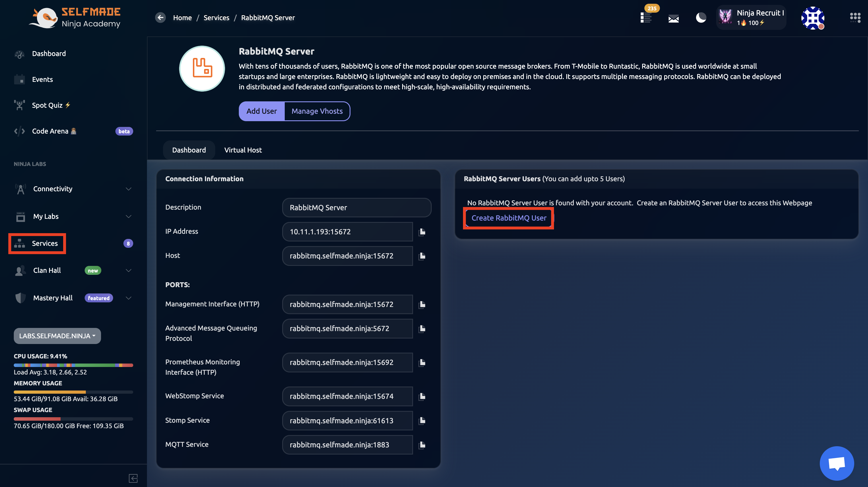
Task: Copy the WebStomp Service address
Action: click(422, 396)
